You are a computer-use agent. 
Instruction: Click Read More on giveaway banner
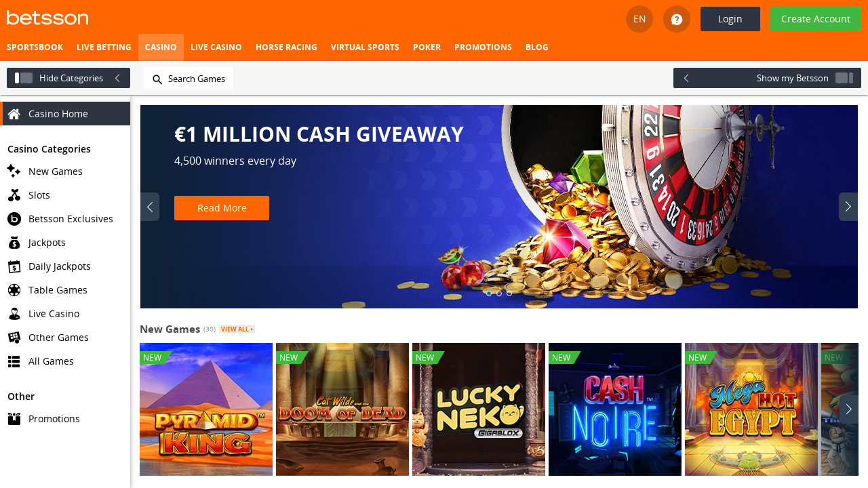(x=222, y=208)
